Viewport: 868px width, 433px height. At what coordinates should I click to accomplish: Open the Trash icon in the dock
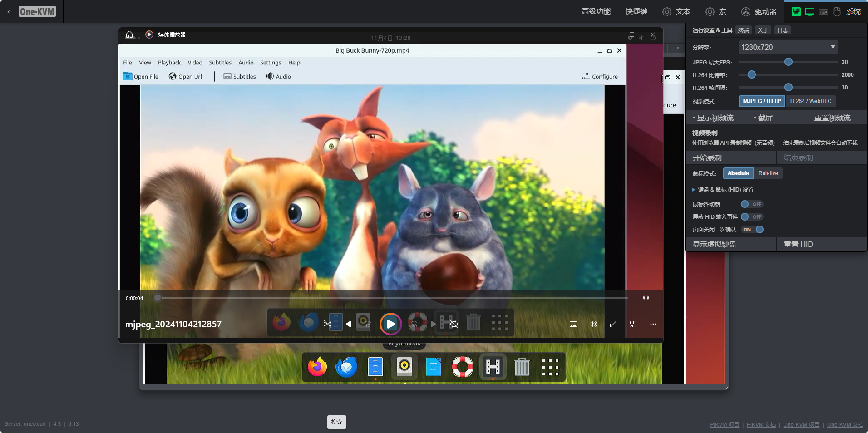(x=522, y=367)
